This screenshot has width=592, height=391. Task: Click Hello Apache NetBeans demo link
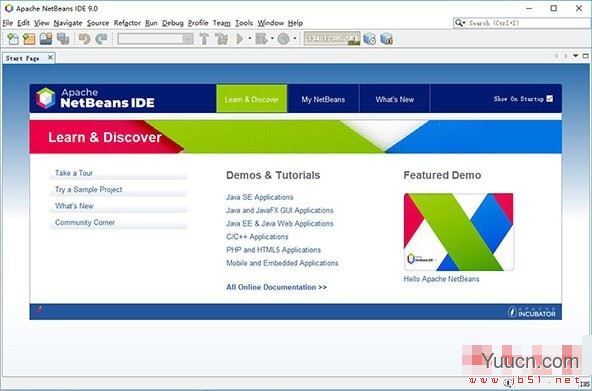point(441,279)
